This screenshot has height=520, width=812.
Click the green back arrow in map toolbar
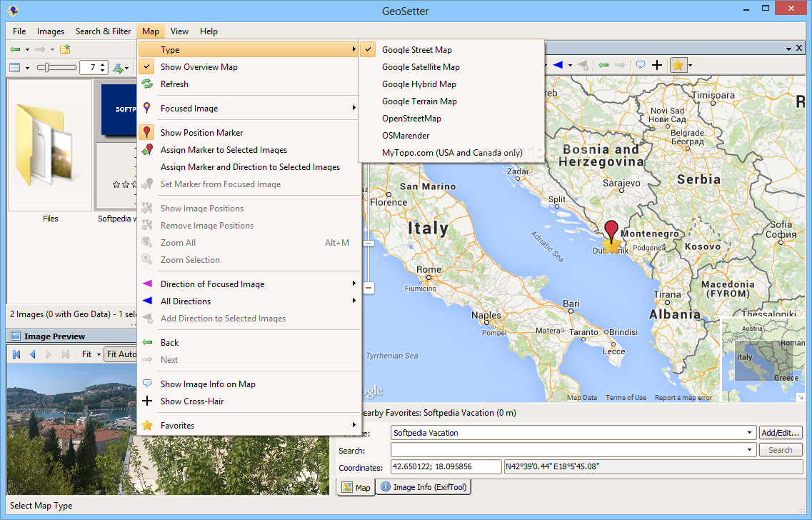pos(603,65)
